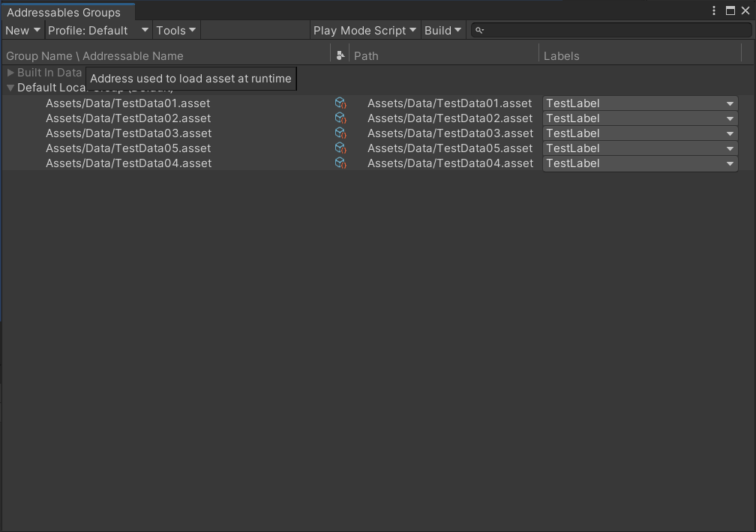
Task: Click the asset type column header icon
Action: click(x=340, y=55)
